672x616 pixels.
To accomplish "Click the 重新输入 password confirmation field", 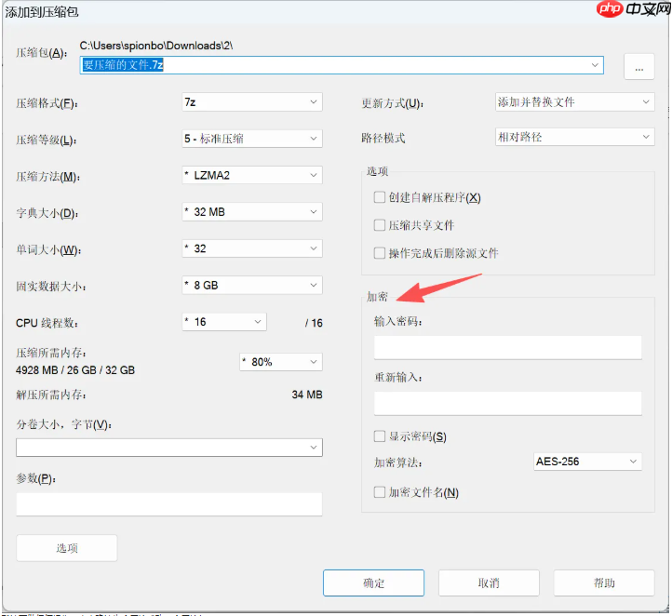I will point(508,403).
